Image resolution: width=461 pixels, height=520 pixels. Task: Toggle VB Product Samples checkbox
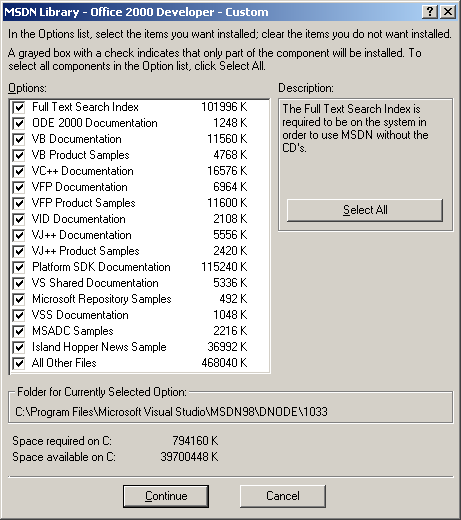pyautogui.click(x=19, y=155)
